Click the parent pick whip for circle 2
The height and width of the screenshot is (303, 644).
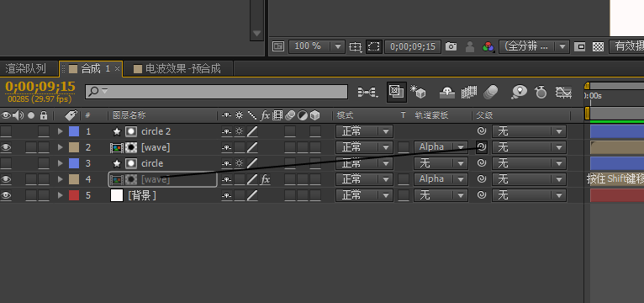click(482, 131)
